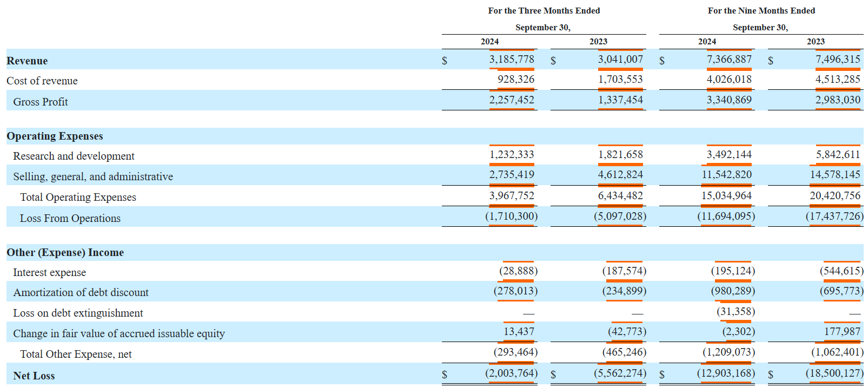Click the Gross Profit row label
868x387 pixels.
41,102
